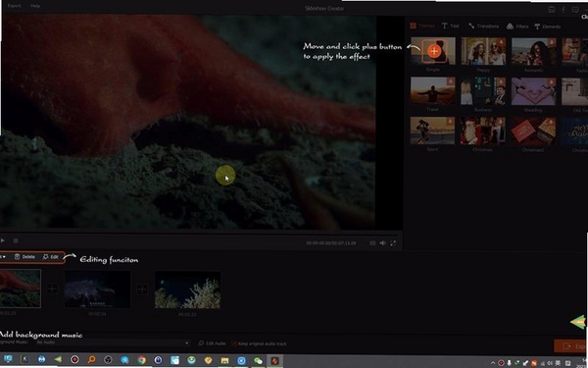
Task: Download the Travel theme via its corner icon
Action: pos(451,81)
